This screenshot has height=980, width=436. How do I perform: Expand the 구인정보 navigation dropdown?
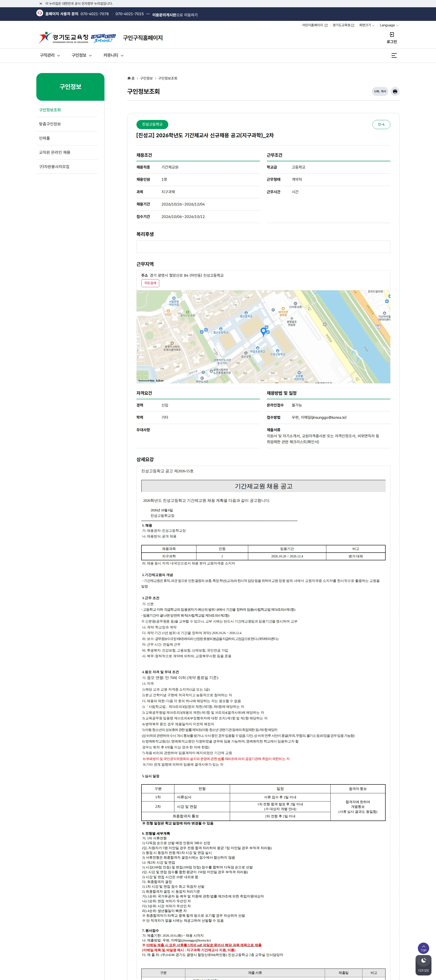point(82,56)
